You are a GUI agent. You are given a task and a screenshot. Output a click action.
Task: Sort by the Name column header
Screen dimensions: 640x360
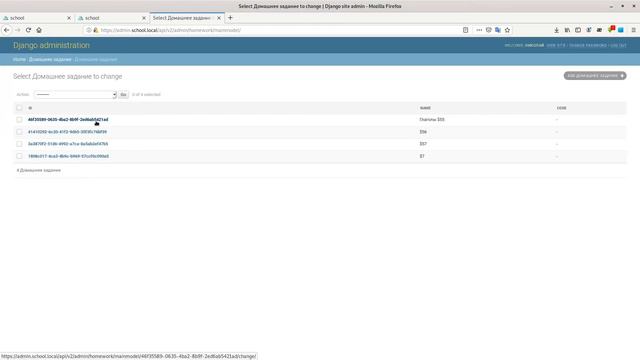(x=425, y=108)
